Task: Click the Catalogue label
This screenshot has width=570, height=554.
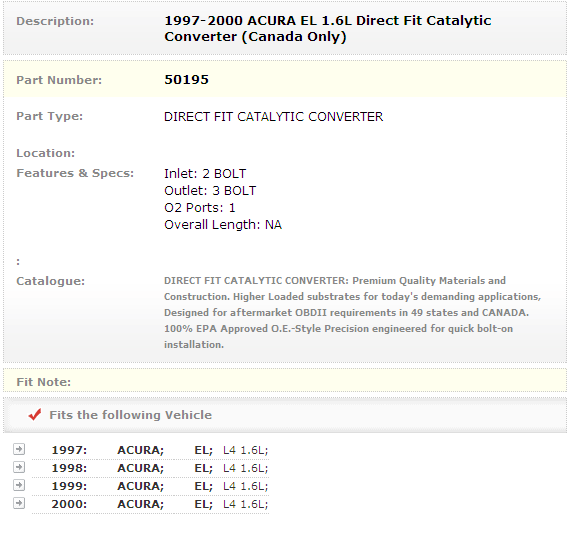Action: 51,281
